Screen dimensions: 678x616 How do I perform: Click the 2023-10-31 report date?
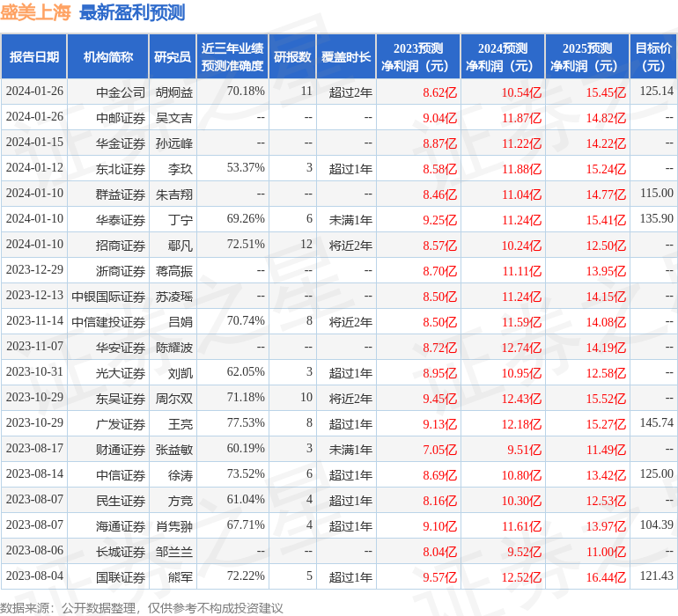[x=34, y=371]
